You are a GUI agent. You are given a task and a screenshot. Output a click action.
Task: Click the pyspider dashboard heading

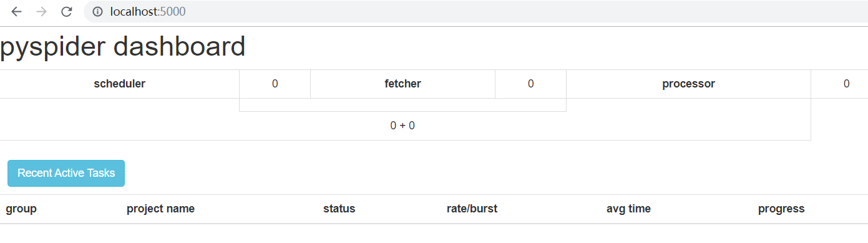[123, 47]
